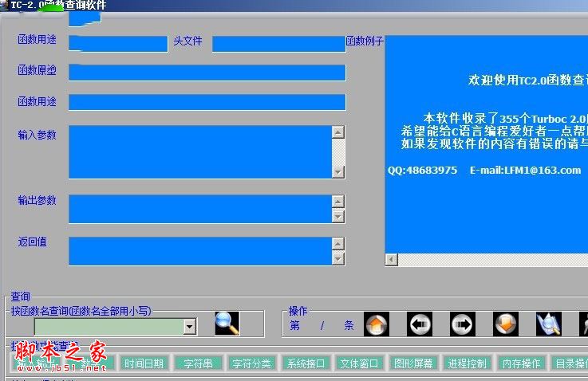Image resolution: width=588 pixels, height=381 pixels.
Task: Click left arrow of 函数例子 horizontal scrollbar
Action: point(392,260)
